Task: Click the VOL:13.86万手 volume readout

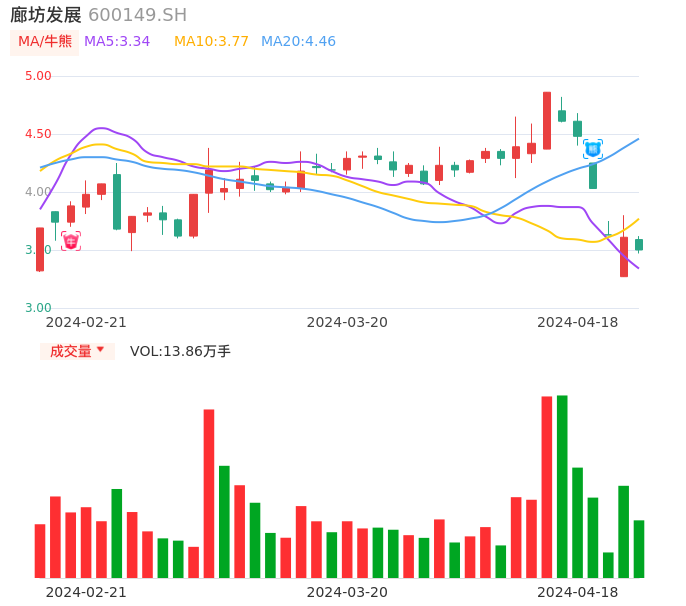Action: (x=180, y=351)
